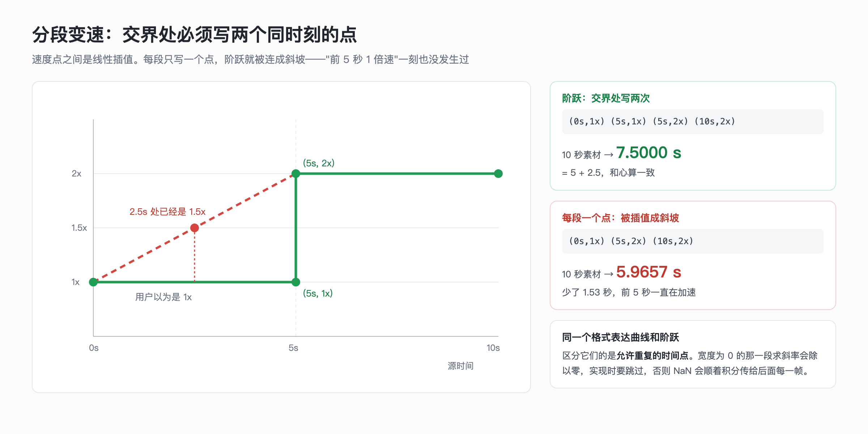Click the note '少了 1.53 秒，前 5 秒一直在加速'
Image resolution: width=868 pixels, height=434 pixels.
click(629, 292)
